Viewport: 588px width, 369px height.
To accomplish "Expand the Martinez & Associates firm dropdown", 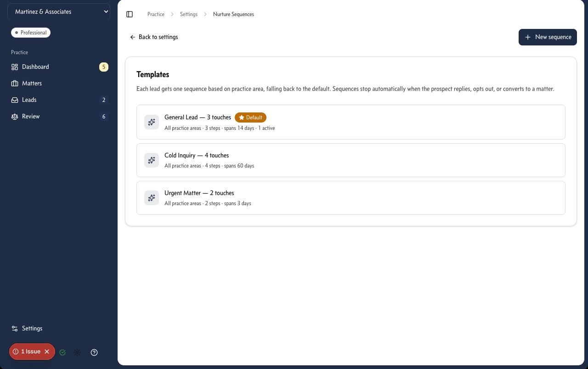I will [59, 12].
